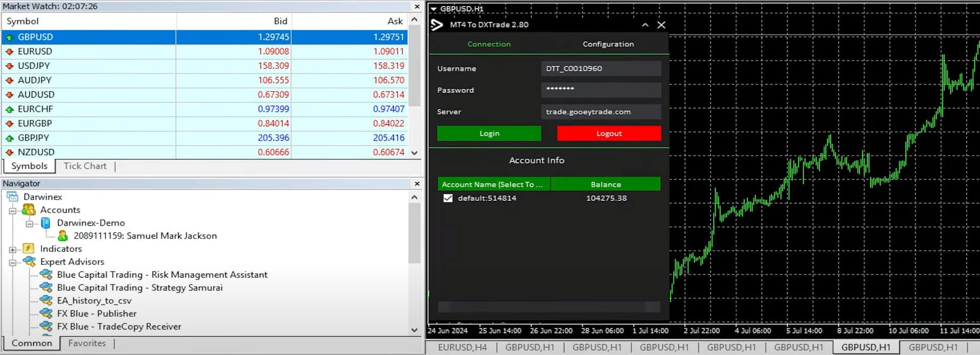
Task: Collapse the MT4 To DXTrade panel
Action: pyautogui.click(x=645, y=25)
